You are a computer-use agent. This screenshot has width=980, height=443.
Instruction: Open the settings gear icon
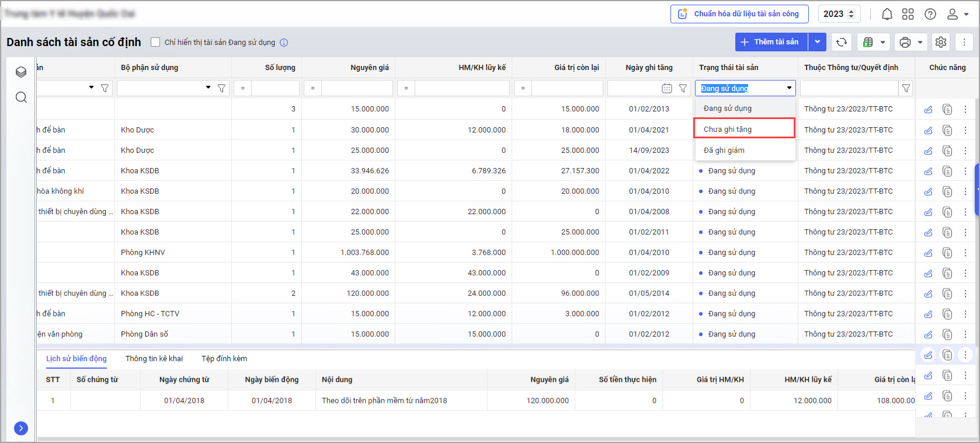pos(941,42)
